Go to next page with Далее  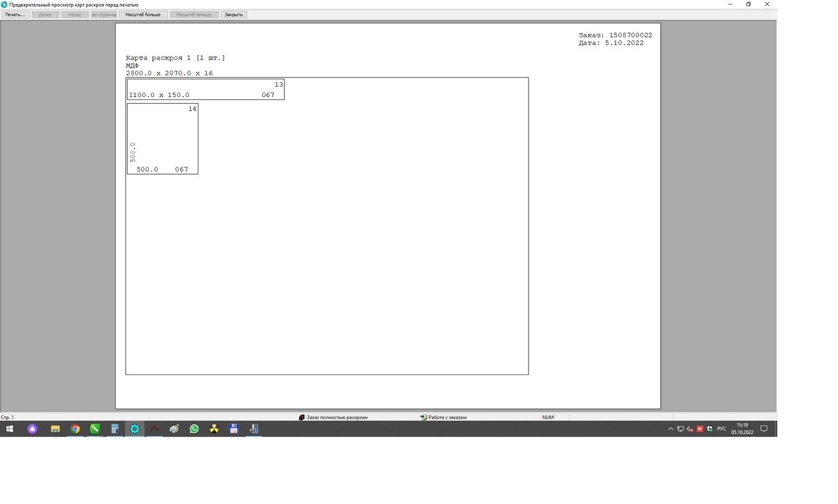(45, 15)
